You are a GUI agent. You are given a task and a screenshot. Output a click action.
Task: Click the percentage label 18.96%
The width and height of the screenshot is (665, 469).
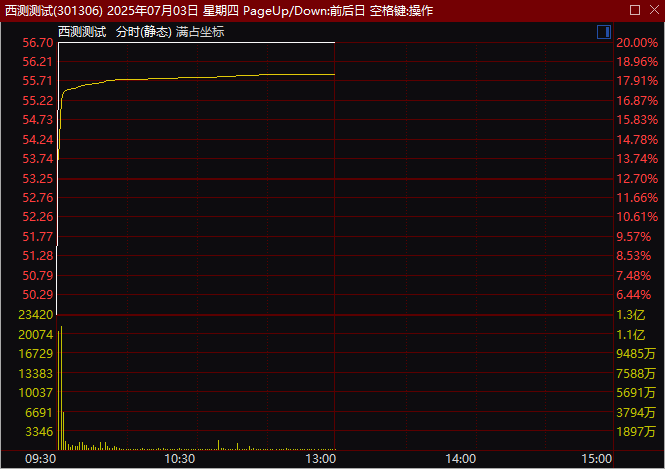pyautogui.click(x=637, y=62)
